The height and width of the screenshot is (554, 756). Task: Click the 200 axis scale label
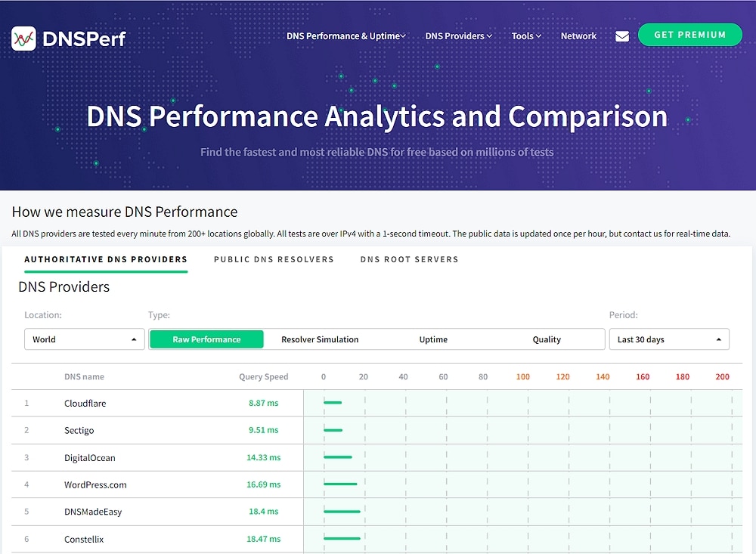(x=722, y=376)
